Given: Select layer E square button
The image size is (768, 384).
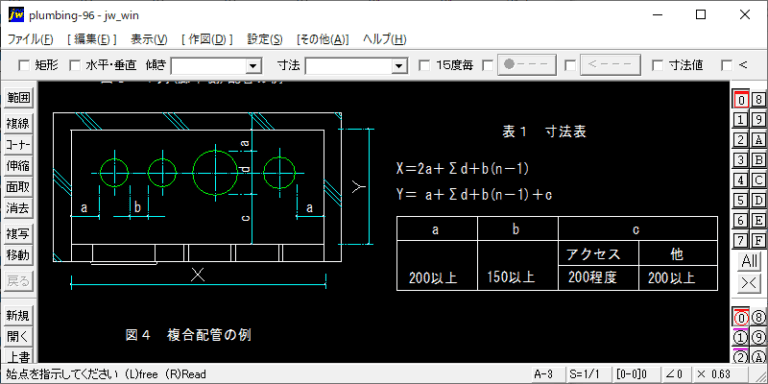Looking at the screenshot, I should tap(759, 220).
